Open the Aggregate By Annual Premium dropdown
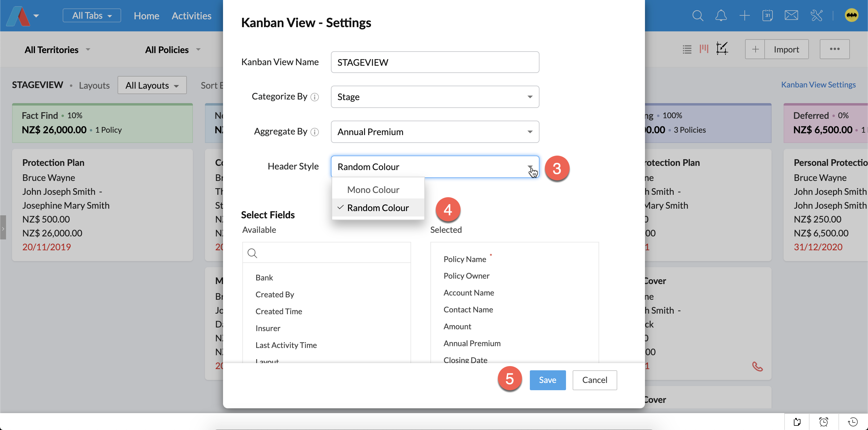 [435, 132]
